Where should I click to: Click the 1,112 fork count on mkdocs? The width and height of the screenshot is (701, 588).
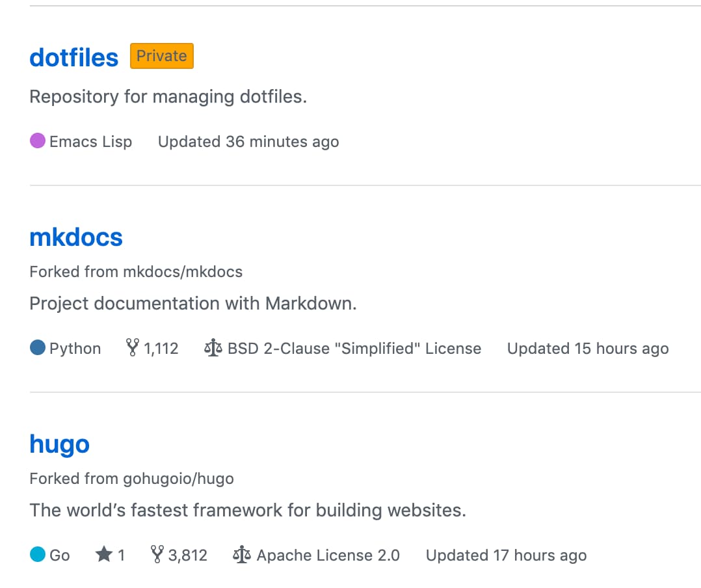click(x=162, y=348)
